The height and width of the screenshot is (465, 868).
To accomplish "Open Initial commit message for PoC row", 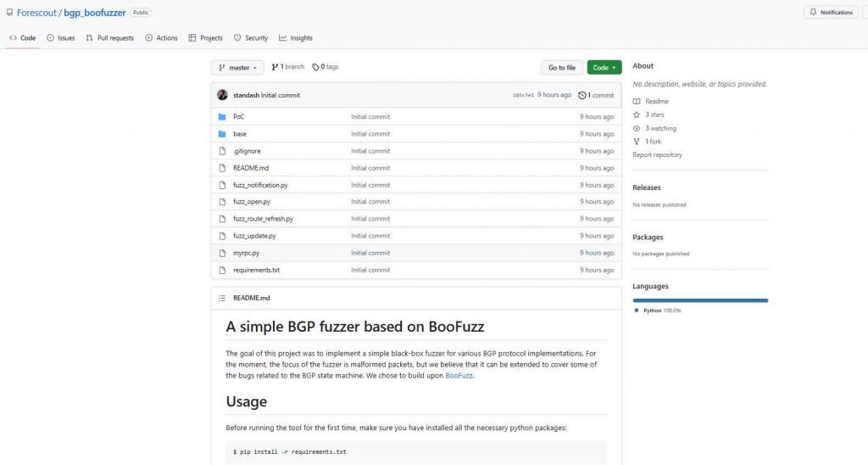I will click(x=370, y=117).
